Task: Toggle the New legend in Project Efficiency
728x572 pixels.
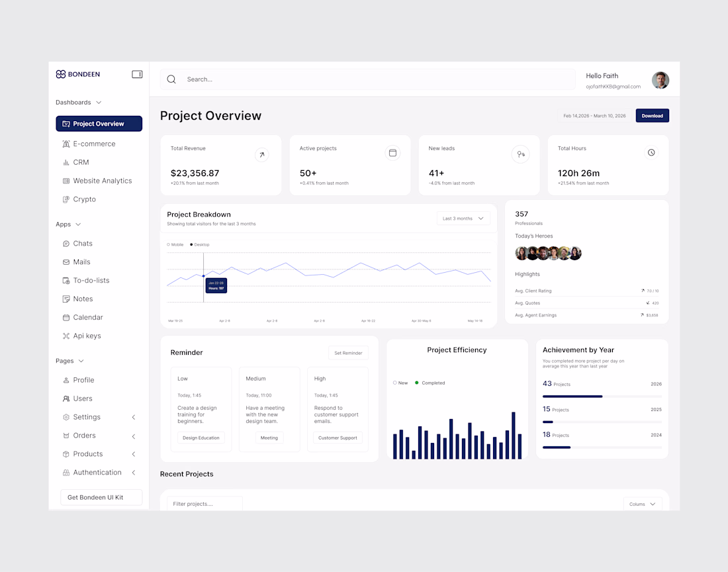Action: point(400,383)
